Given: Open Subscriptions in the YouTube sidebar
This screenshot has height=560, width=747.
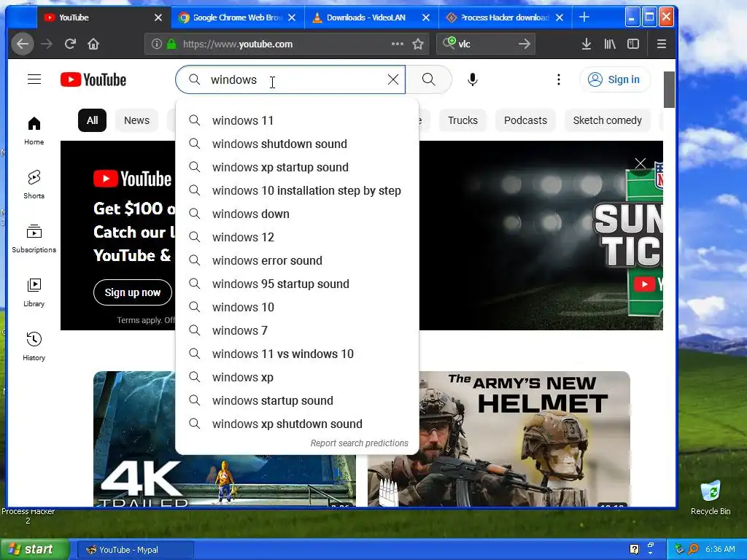Looking at the screenshot, I should click(34, 238).
